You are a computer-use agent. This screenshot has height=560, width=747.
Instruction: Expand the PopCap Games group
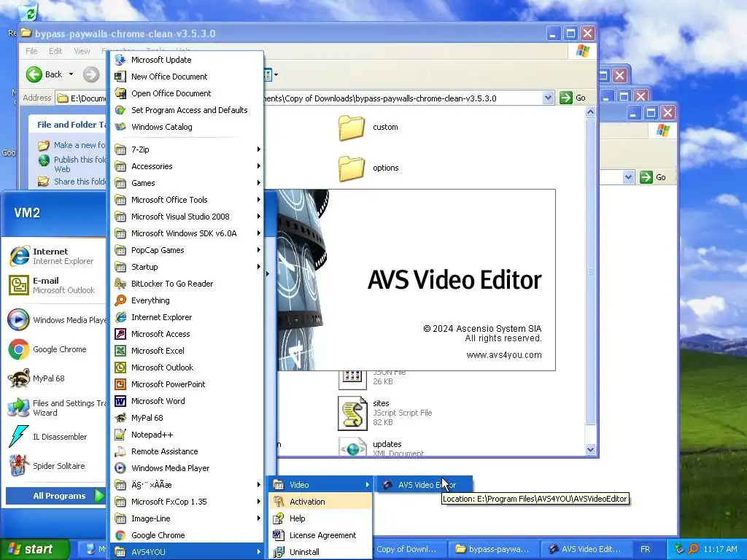(187, 250)
